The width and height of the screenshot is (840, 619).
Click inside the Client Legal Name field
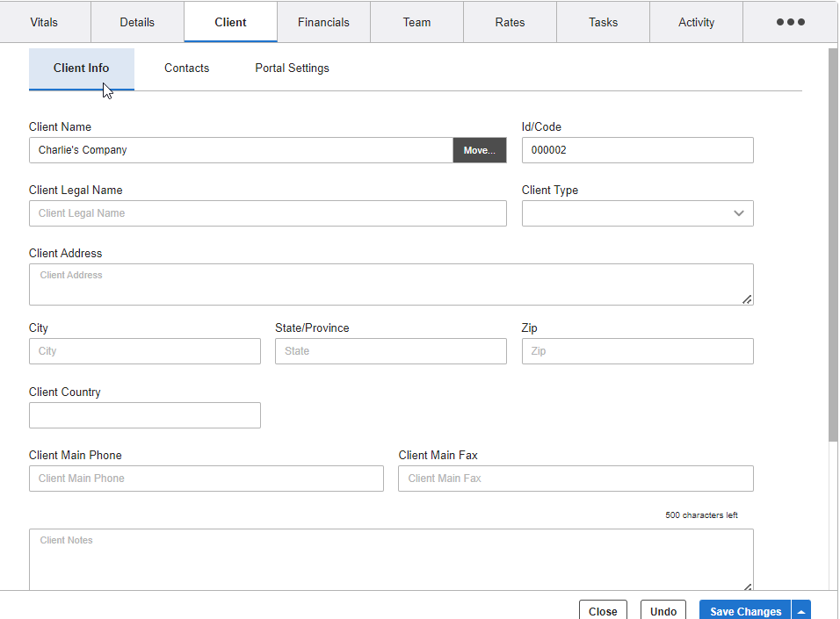coord(267,213)
